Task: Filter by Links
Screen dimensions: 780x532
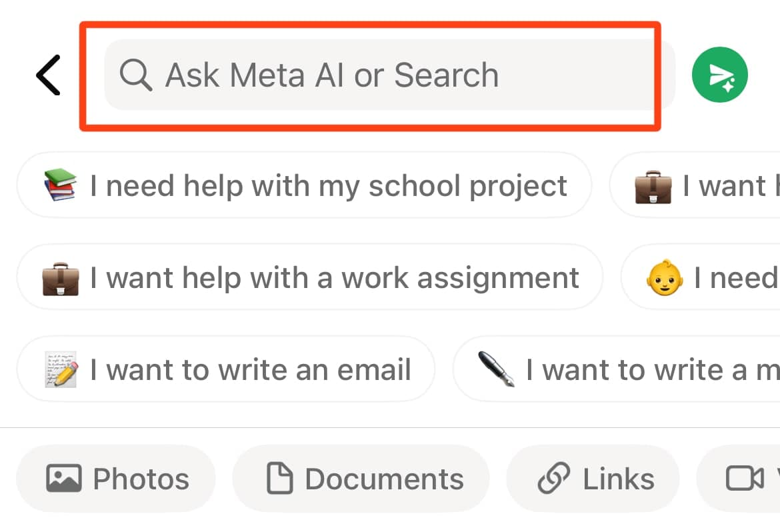Action: tap(593, 479)
